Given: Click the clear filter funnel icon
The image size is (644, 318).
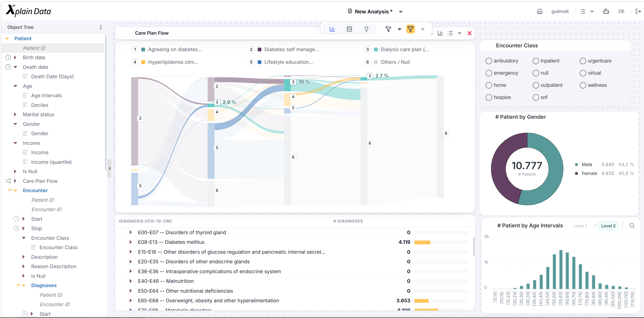Looking at the screenshot, I should pyautogui.click(x=388, y=29).
